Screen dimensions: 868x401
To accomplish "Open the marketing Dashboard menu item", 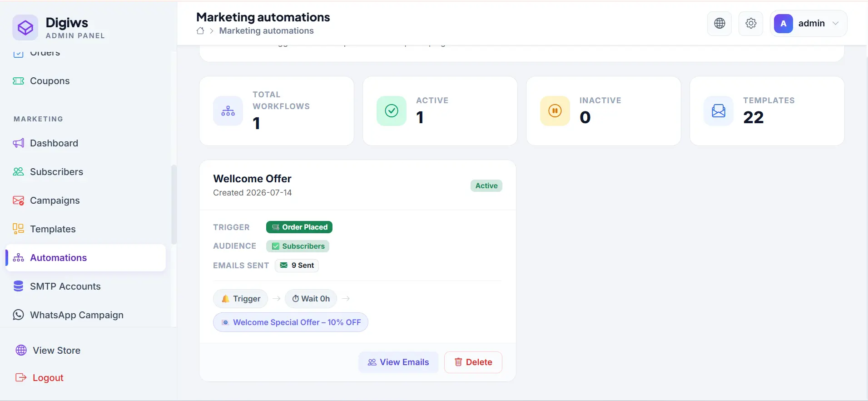I will click(x=86, y=143).
